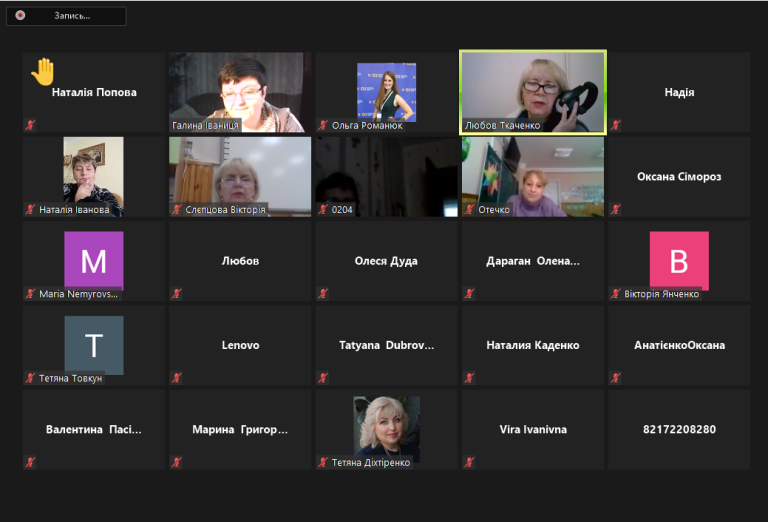Click the name Наталія Попова
This screenshot has width=768, height=522.
coord(94,92)
